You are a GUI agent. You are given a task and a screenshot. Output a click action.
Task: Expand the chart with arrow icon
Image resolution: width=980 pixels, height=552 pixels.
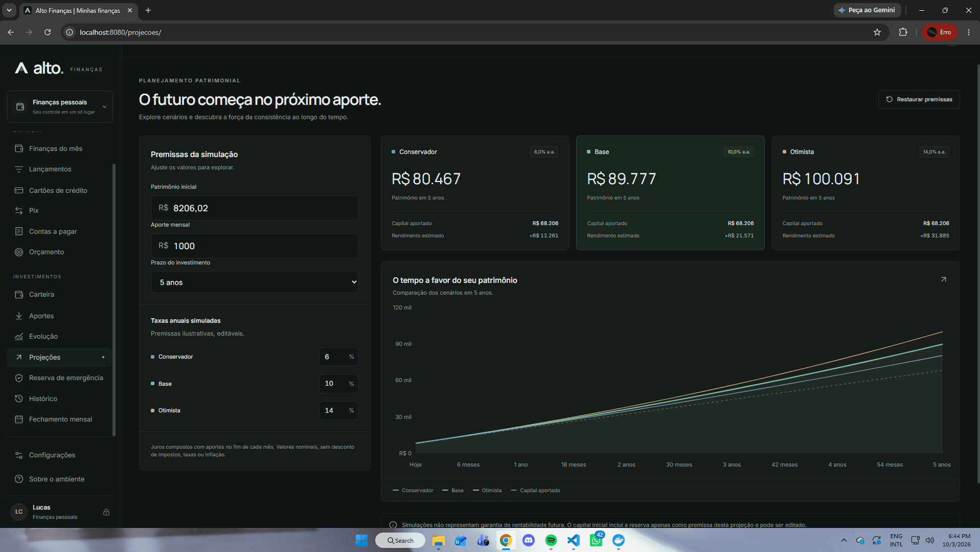tap(944, 279)
